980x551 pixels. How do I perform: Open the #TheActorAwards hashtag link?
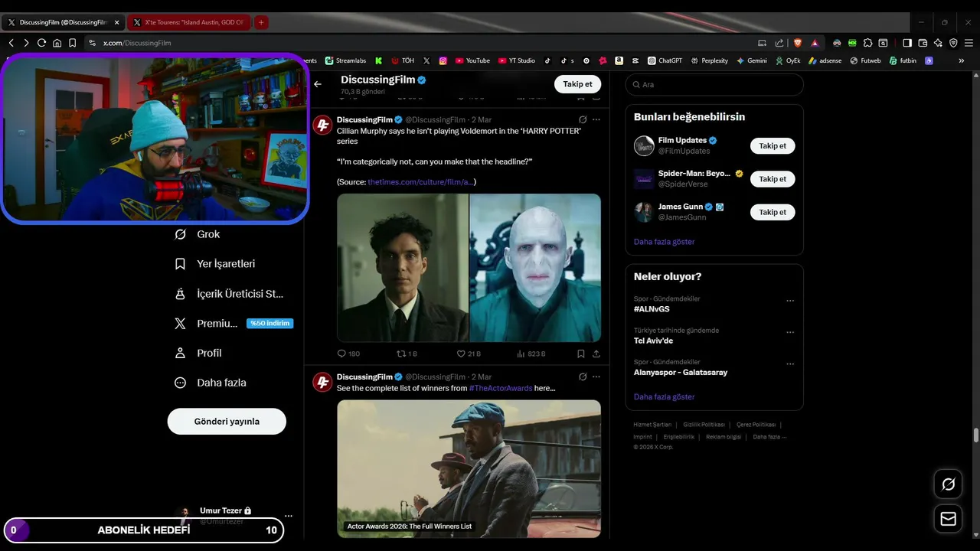501,388
